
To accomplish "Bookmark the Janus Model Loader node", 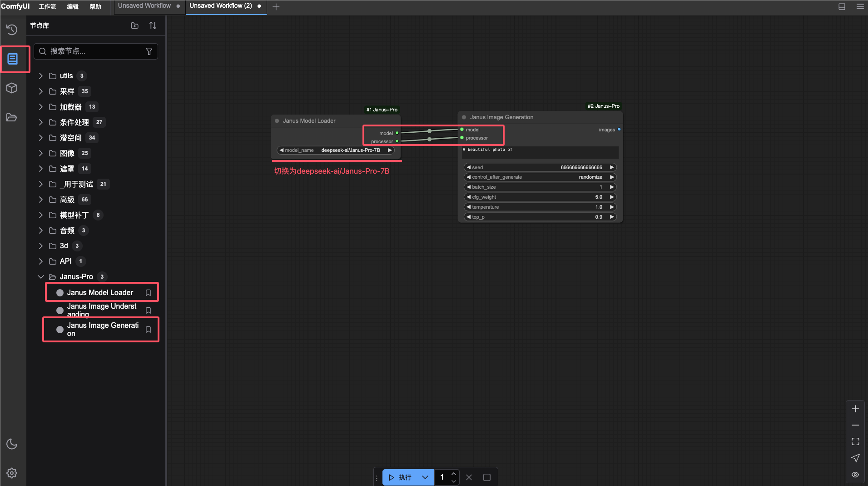I will pyautogui.click(x=148, y=293).
